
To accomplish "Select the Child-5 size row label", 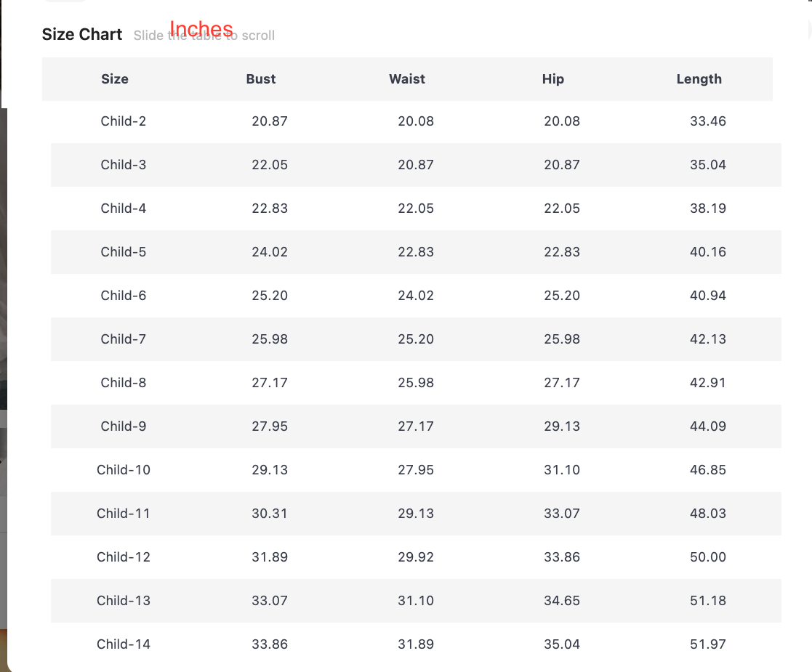I will [124, 252].
